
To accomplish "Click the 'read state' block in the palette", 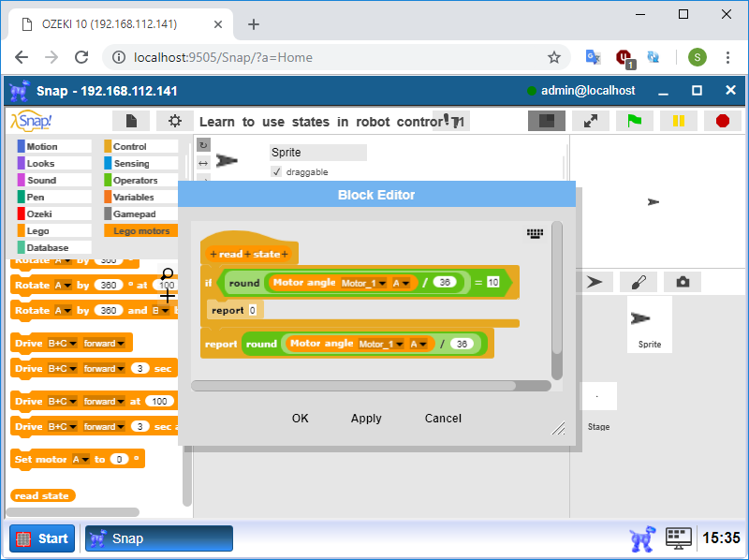I will [42, 496].
